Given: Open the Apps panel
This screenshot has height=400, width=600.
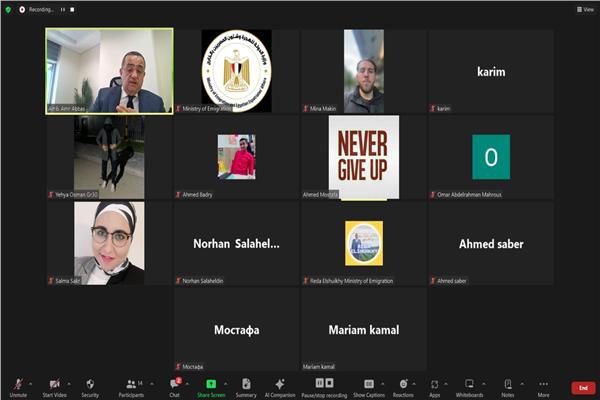Looking at the screenshot, I should (x=434, y=387).
